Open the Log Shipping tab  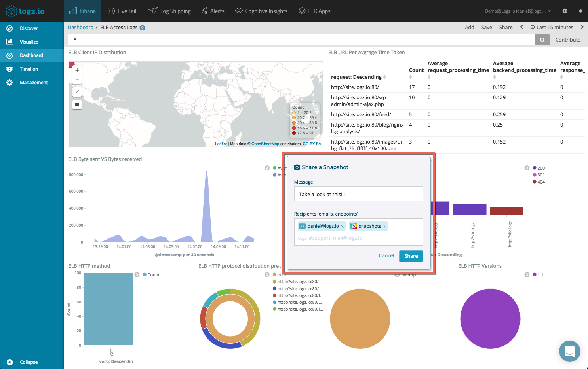pos(170,11)
